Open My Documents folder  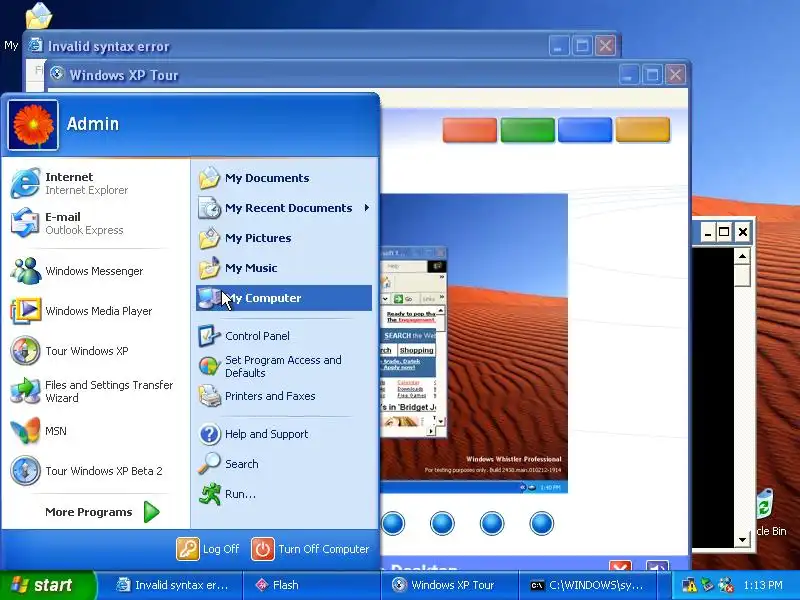click(284, 178)
